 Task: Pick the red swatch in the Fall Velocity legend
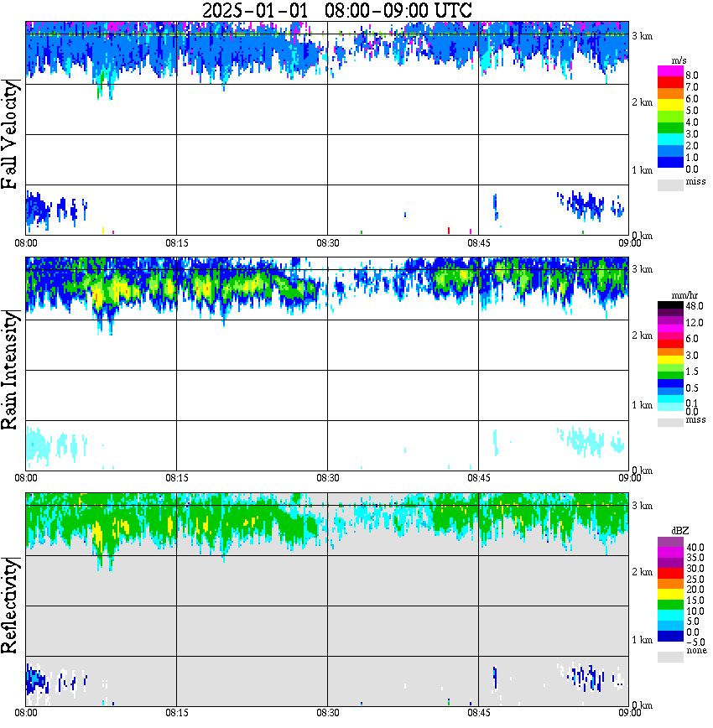(x=670, y=83)
